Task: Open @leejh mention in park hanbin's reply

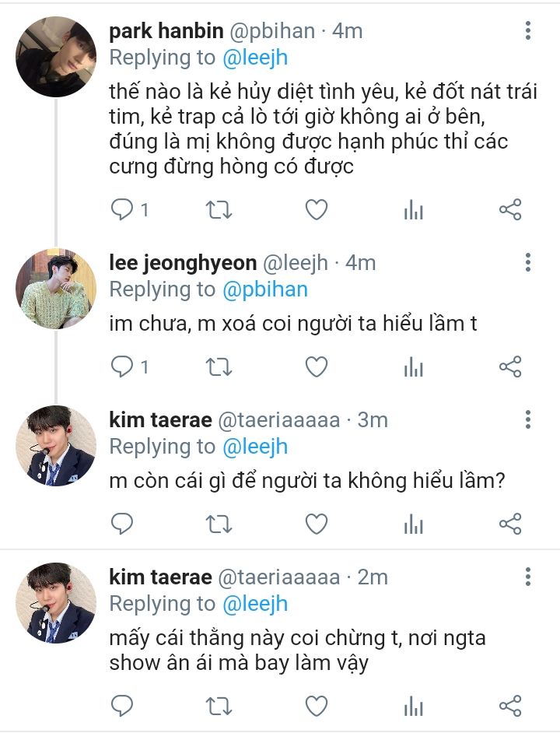Action: coord(255,58)
